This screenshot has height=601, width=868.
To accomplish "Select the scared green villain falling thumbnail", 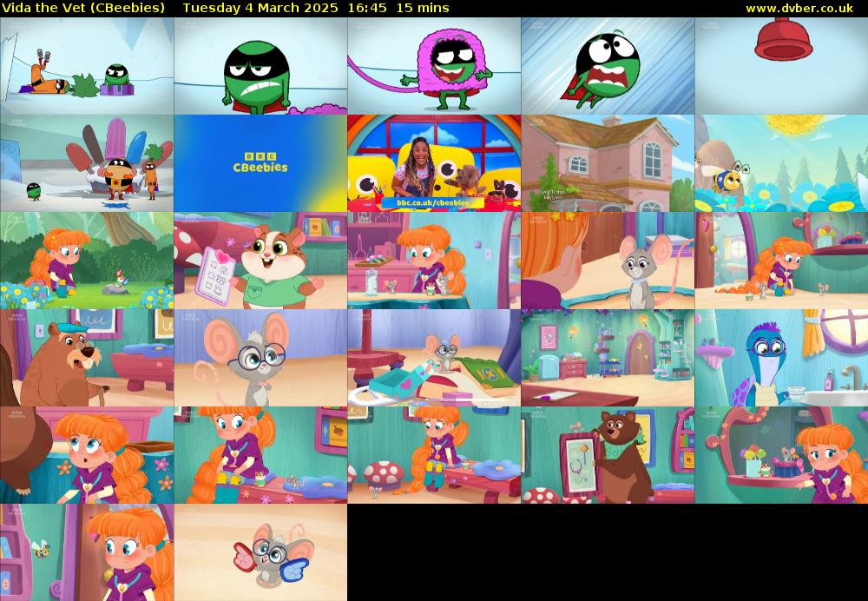I will tap(608, 66).
